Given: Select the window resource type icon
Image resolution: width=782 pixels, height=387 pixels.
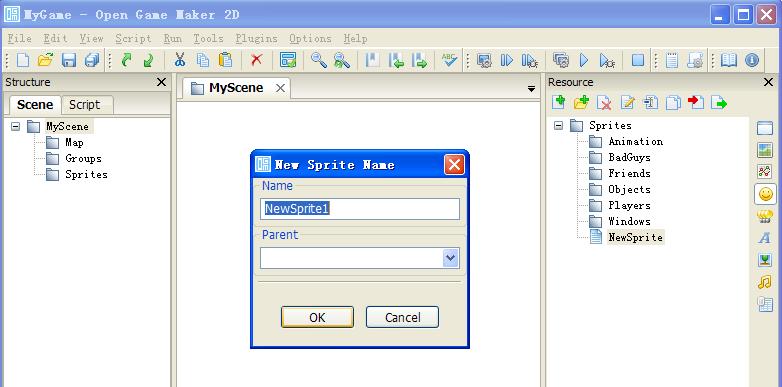Looking at the screenshot, I should click(x=765, y=128).
